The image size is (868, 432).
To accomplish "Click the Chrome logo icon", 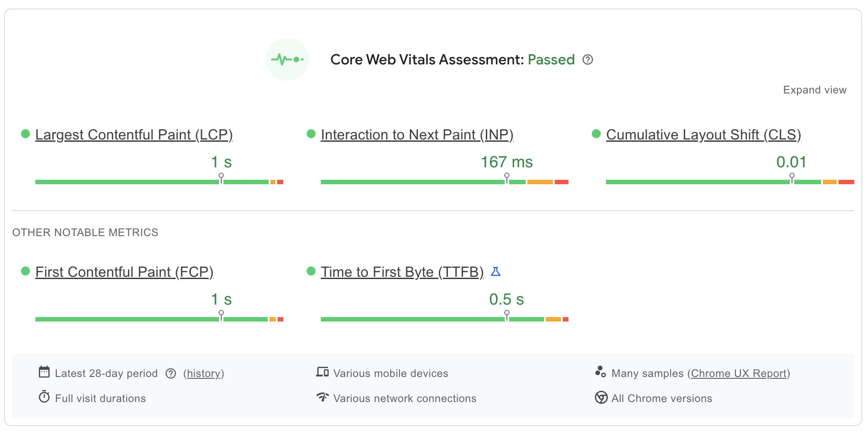I will click(601, 397).
